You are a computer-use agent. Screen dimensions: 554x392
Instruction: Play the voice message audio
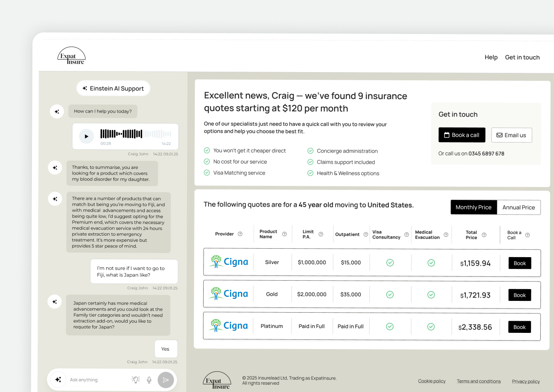(86, 136)
